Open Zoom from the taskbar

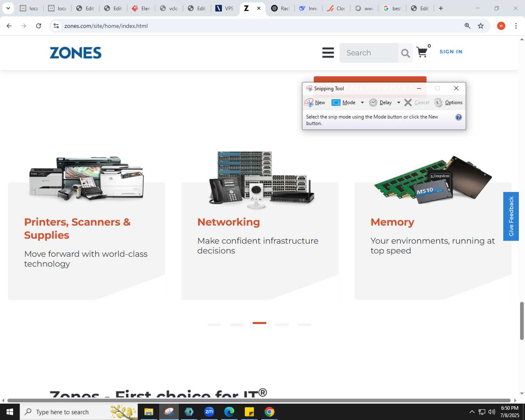(209, 412)
